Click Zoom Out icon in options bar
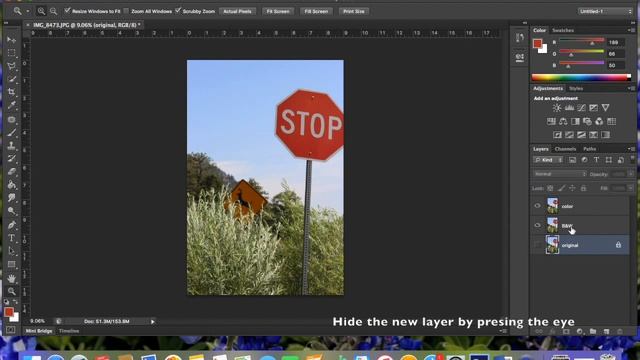Image resolution: width=640 pixels, height=360 pixels. [x=53, y=11]
